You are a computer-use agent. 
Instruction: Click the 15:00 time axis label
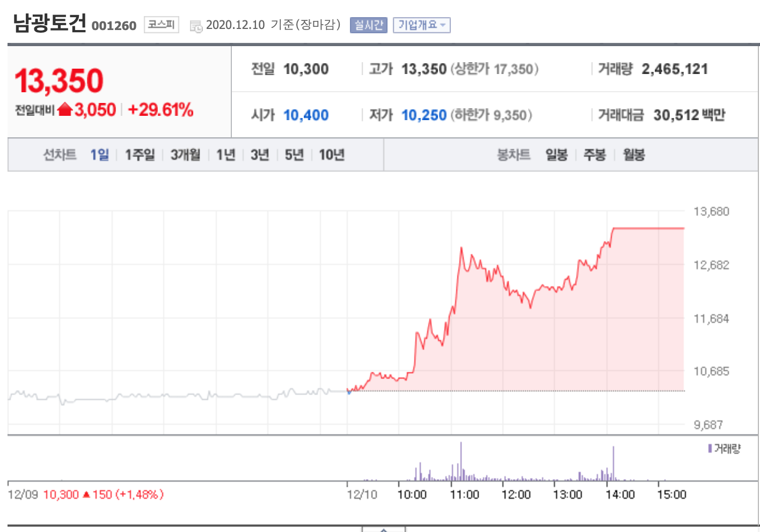(671, 494)
